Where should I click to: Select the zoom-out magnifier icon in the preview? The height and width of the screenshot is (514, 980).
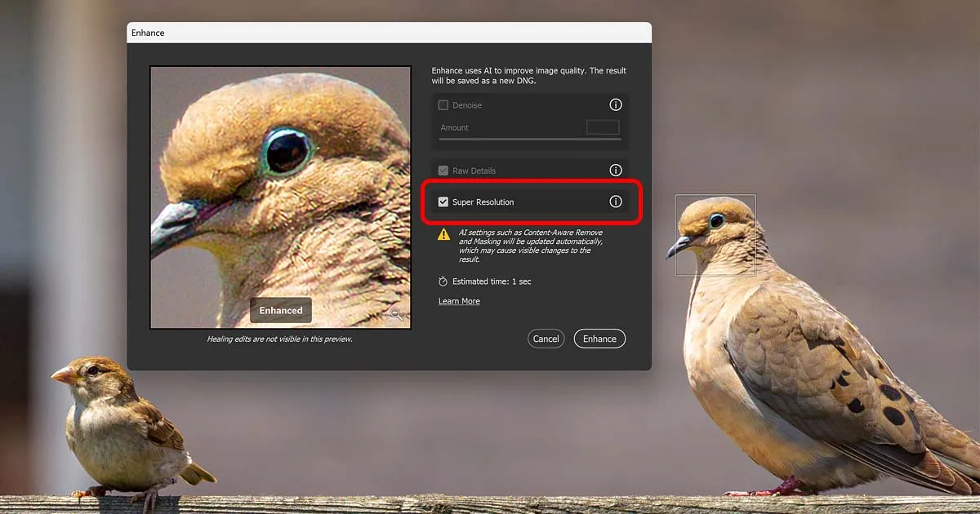pyautogui.click(x=394, y=313)
